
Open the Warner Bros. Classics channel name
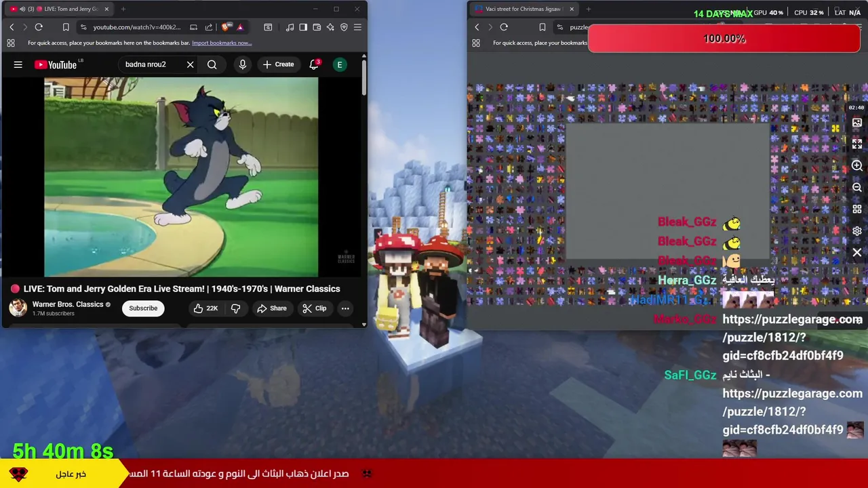click(68, 304)
